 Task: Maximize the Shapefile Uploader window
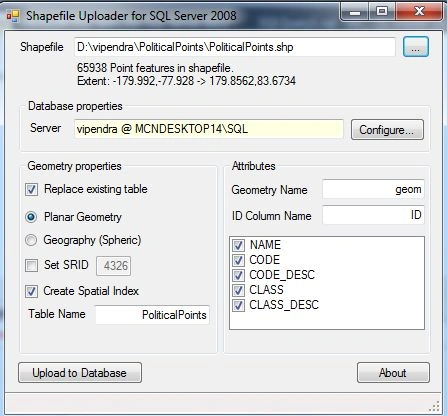click(x=382, y=12)
